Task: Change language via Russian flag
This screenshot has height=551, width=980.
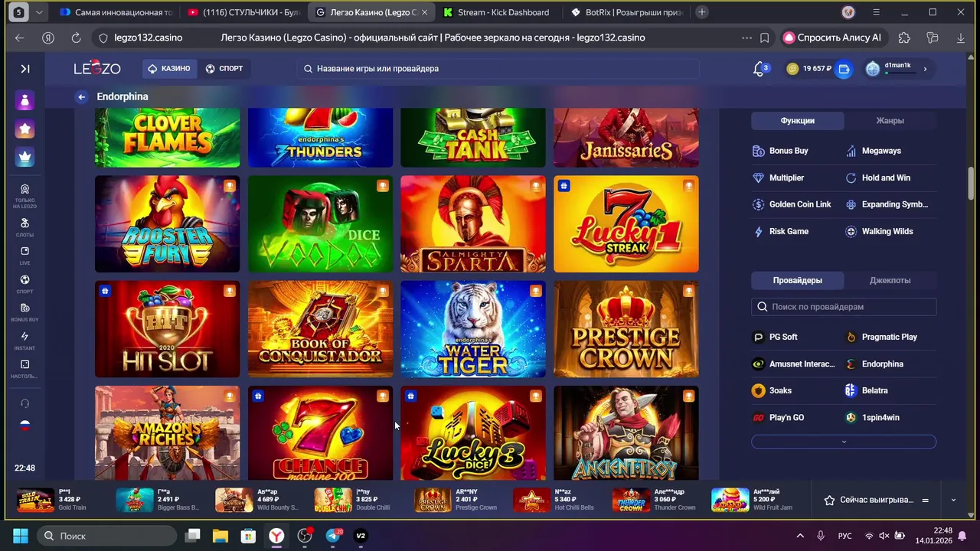Action: point(25,425)
